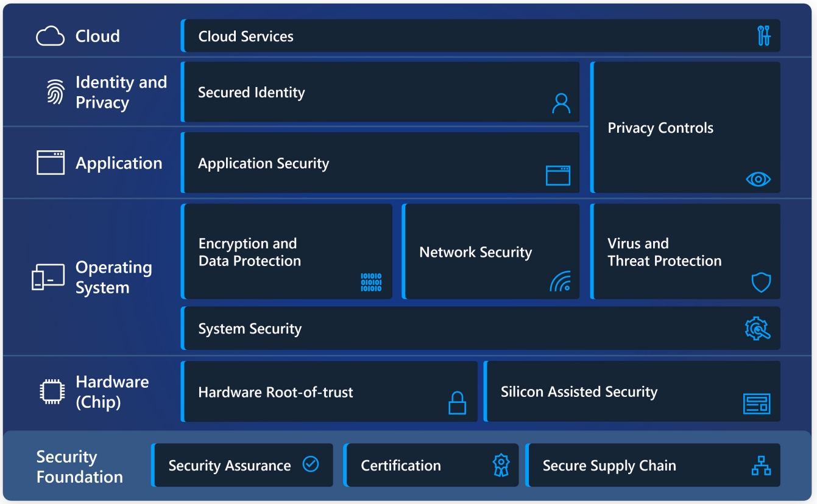817x504 pixels.
Task: Click the Secured Identity person icon
Action: click(561, 103)
